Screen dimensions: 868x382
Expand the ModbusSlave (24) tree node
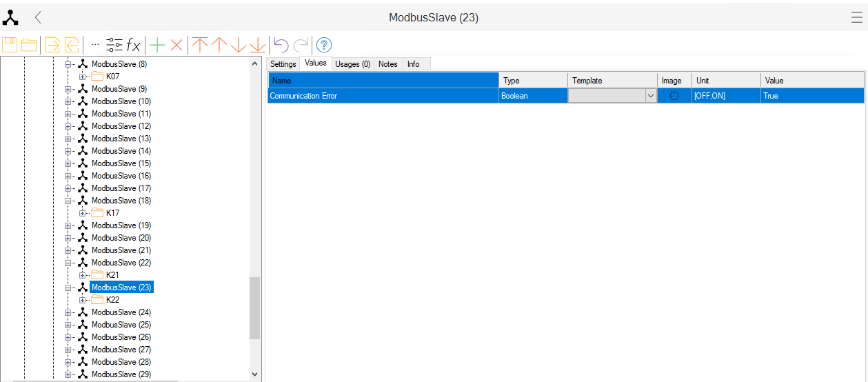coord(68,312)
